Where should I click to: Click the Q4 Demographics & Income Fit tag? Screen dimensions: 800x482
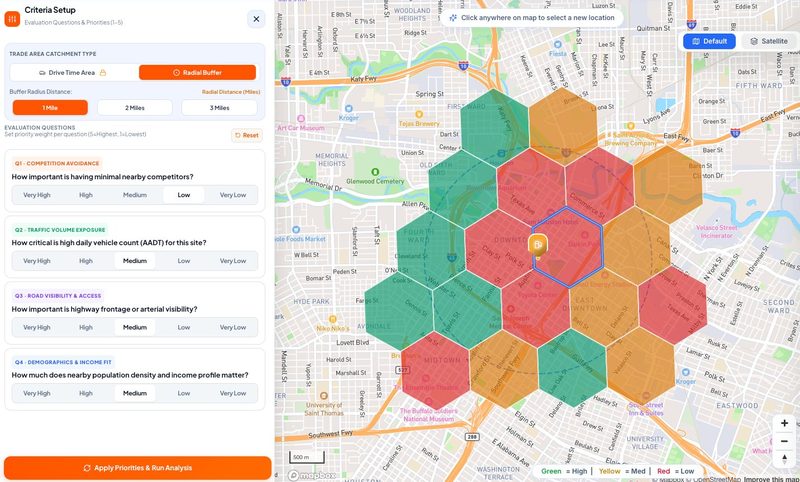point(63,362)
